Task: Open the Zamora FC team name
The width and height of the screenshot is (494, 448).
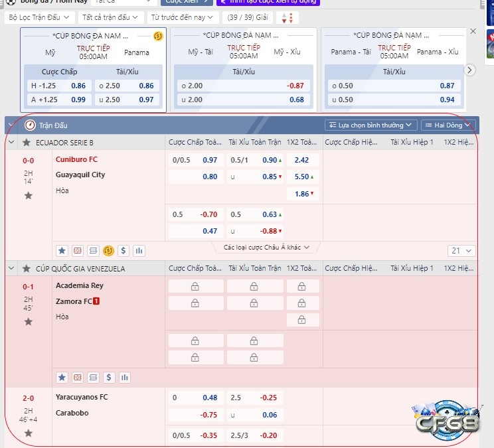Action: click(x=74, y=301)
